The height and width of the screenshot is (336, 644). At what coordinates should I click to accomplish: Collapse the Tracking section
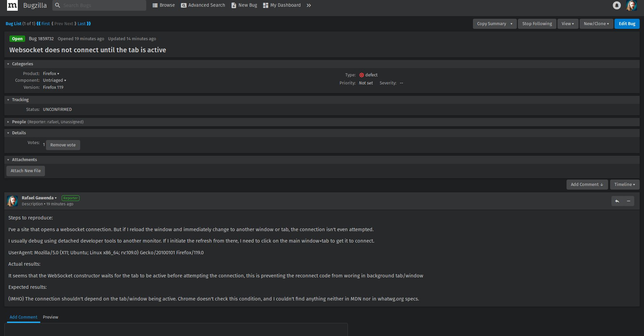tap(8, 100)
